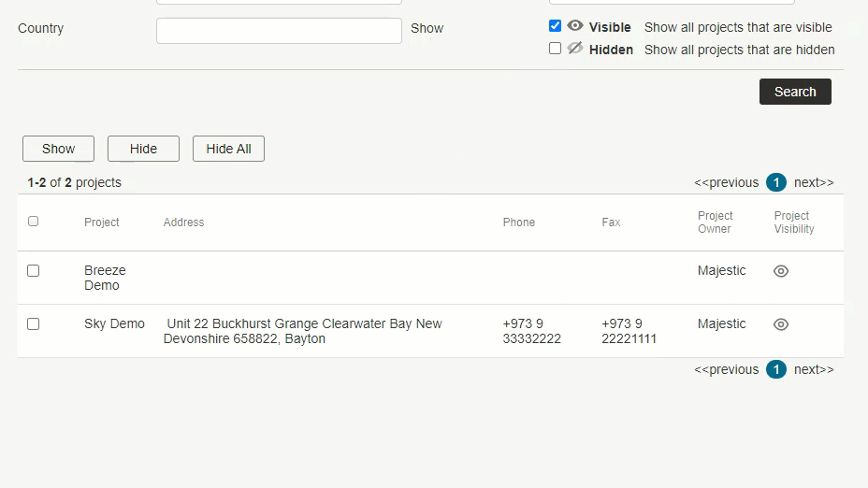Click the crossed-eye icon beside Hidden filter
The height and width of the screenshot is (488, 868).
pyautogui.click(x=575, y=48)
